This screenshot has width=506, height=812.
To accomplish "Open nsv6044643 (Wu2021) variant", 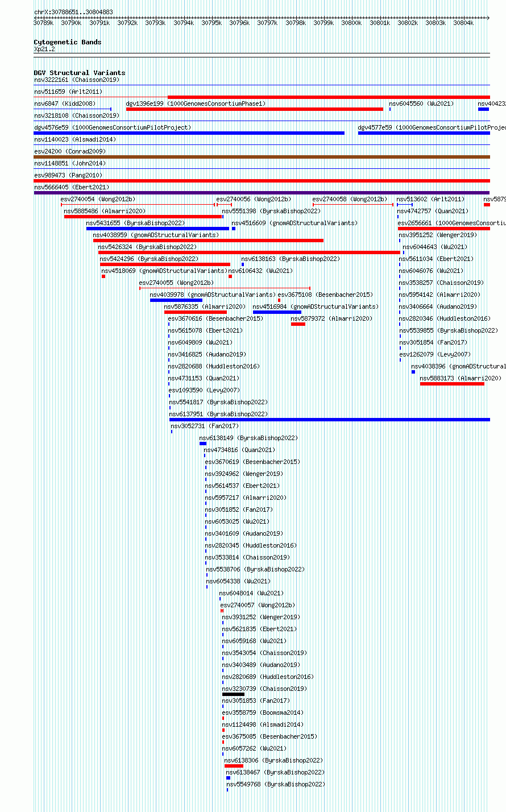I will tap(435, 247).
